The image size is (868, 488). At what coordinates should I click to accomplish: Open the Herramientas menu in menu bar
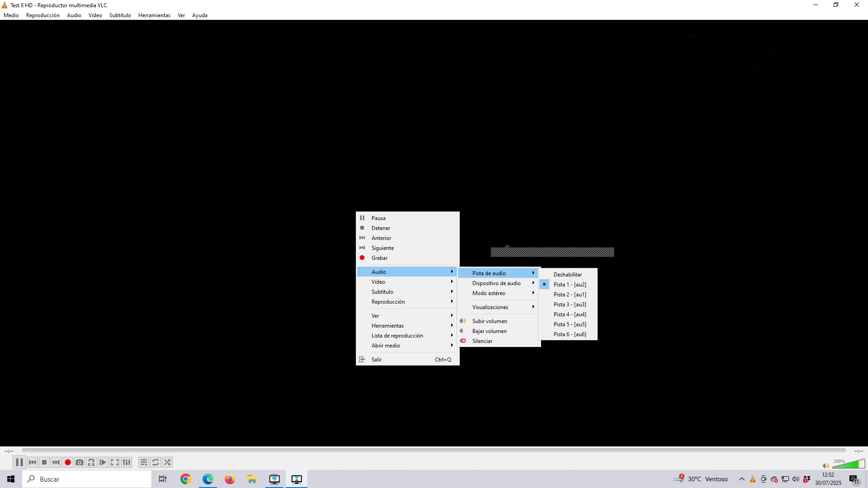tap(154, 15)
